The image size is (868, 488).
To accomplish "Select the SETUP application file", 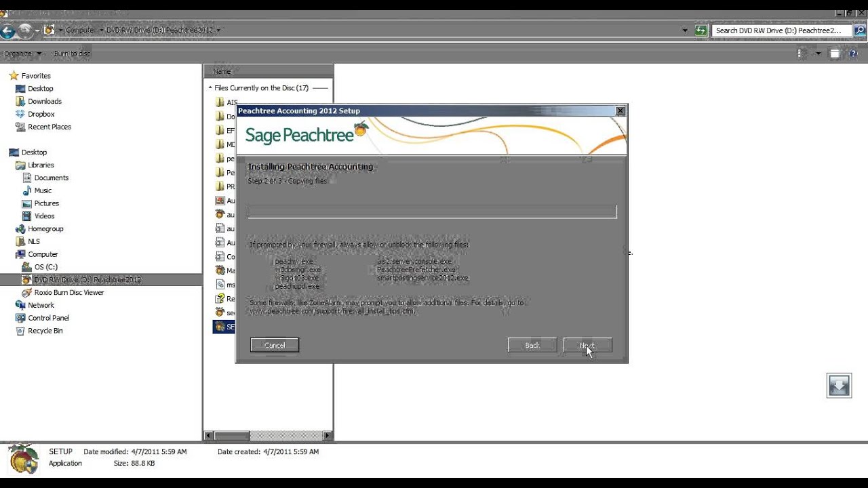I will 224,327.
